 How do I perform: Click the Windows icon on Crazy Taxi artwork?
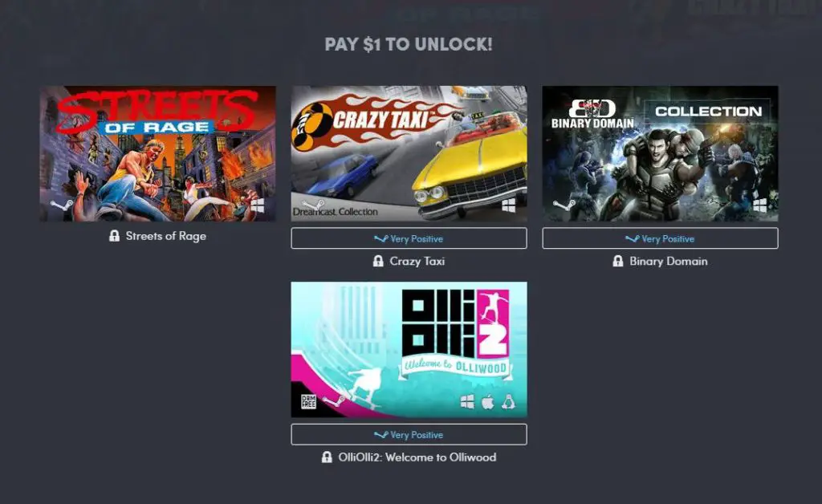pyautogui.click(x=508, y=205)
